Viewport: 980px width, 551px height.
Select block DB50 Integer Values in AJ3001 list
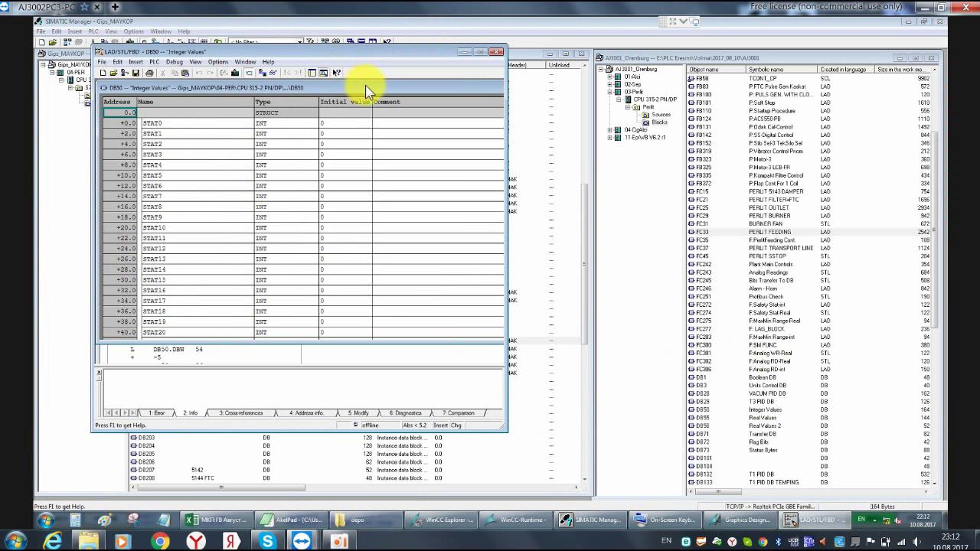809,410
